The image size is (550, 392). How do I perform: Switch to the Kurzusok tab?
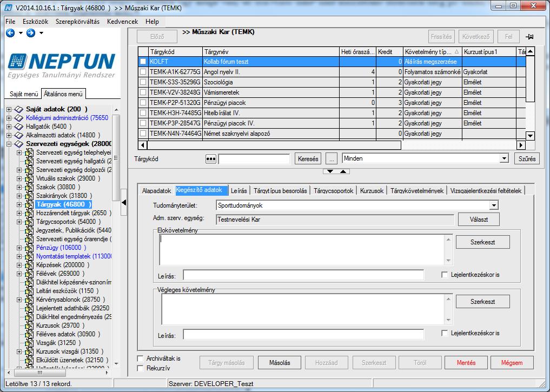click(372, 191)
